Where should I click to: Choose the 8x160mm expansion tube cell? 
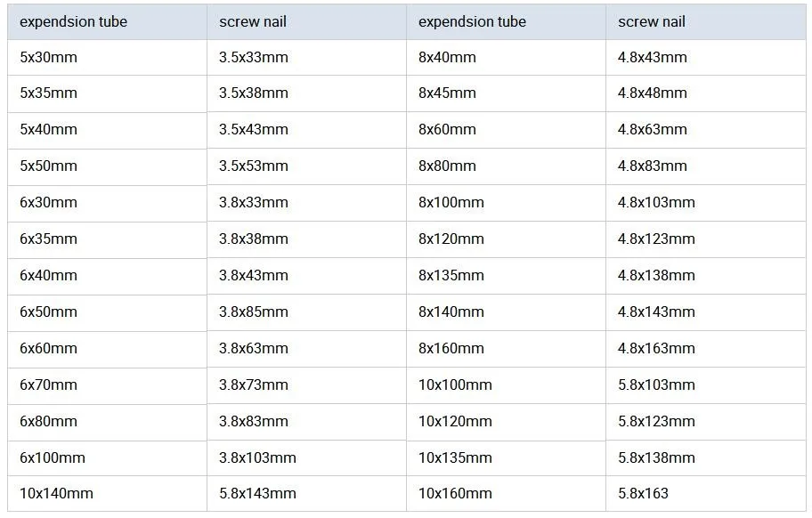point(451,348)
